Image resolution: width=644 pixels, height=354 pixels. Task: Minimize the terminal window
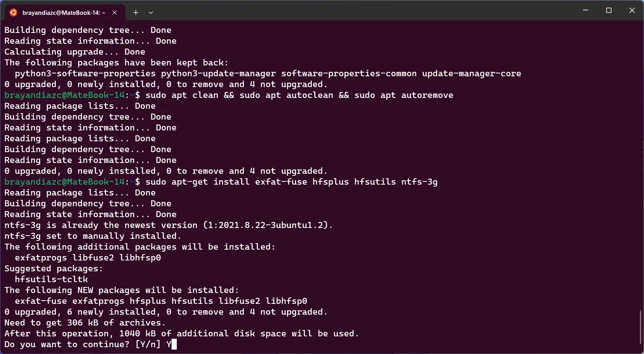click(x=585, y=10)
